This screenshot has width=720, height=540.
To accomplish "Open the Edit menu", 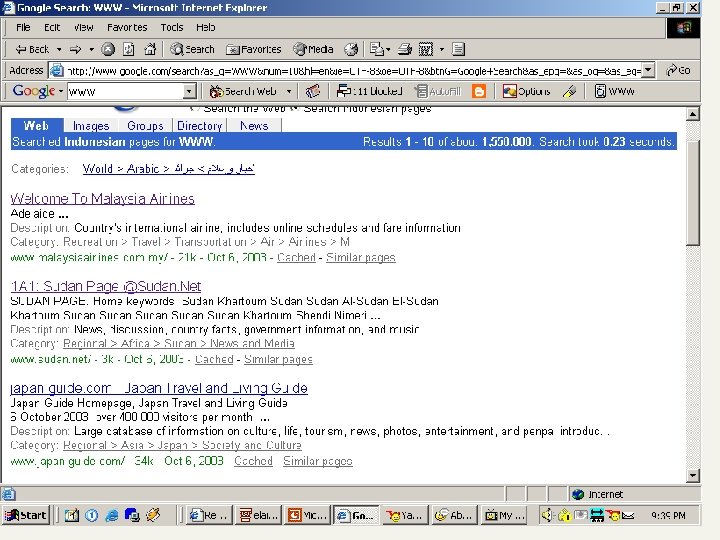I will (52, 28).
